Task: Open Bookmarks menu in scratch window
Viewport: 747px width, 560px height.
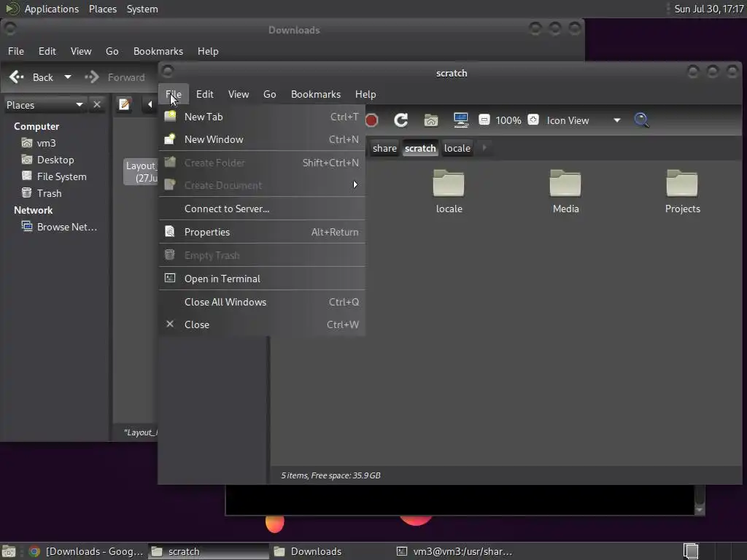Action: (316, 94)
